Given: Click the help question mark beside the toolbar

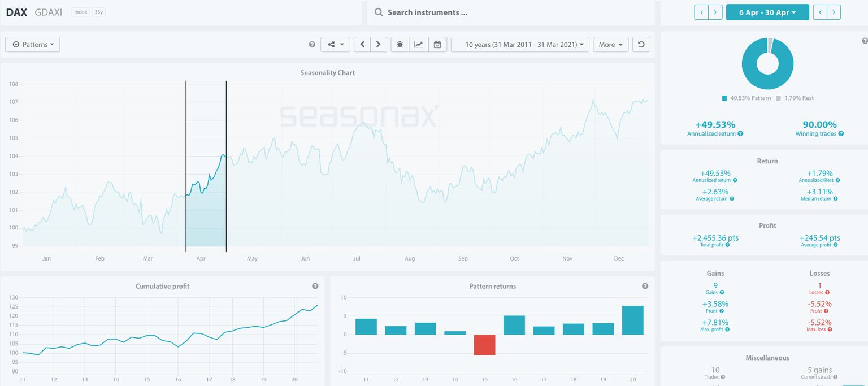Looking at the screenshot, I should click(x=311, y=44).
